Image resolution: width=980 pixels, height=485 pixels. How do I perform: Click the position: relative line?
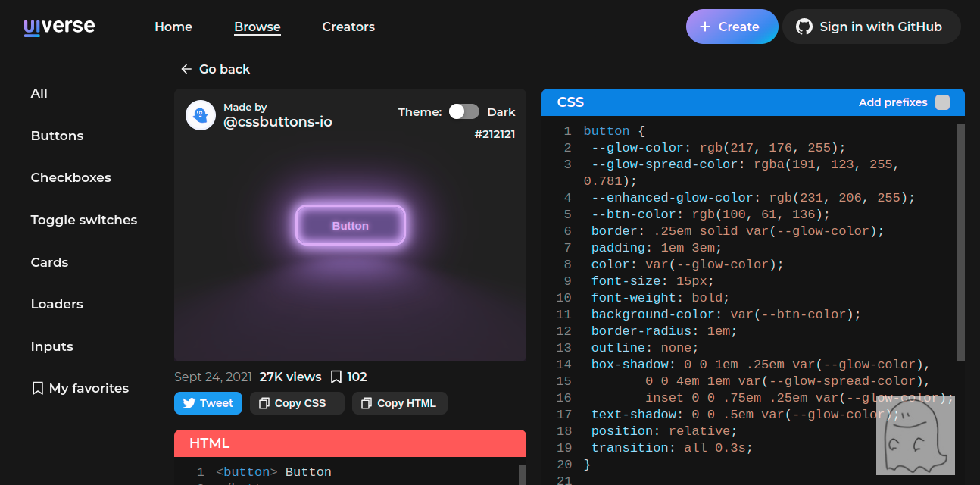click(x=664, y=431)
